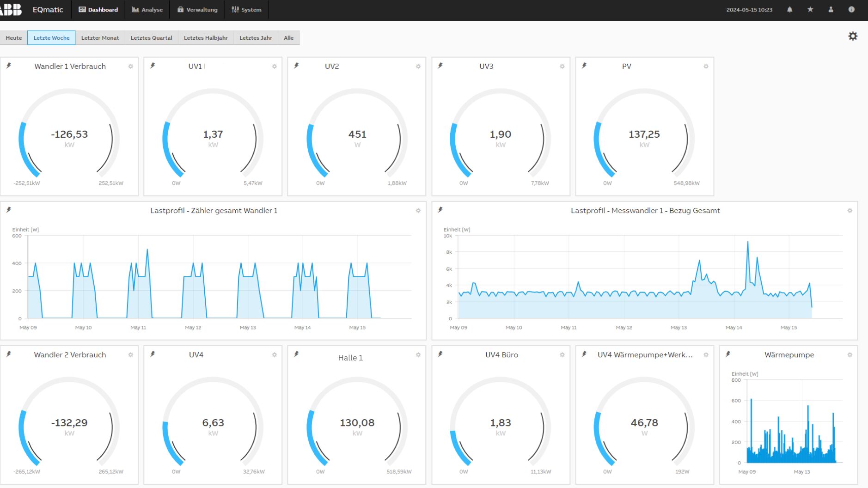Click lightning bolt icon on Wärmepumpe widget

pos(728,354)
